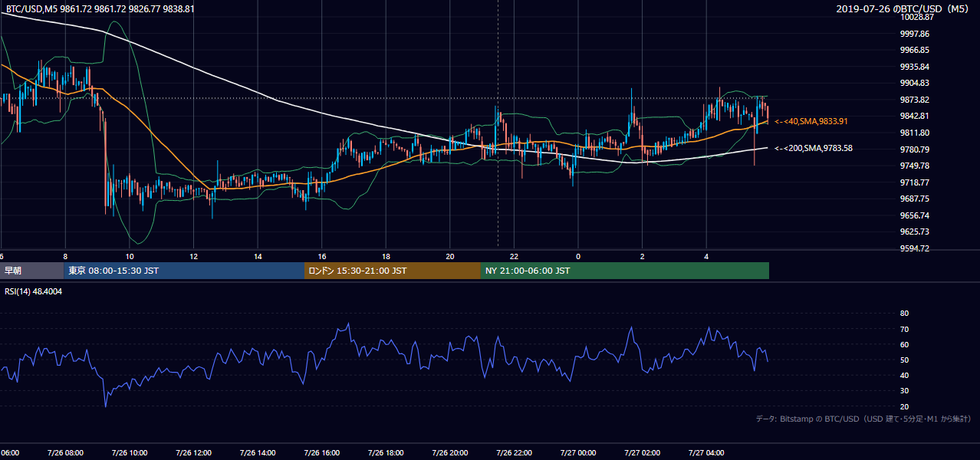980x460 pixels.
Task: Click hour label 12 under the price chart
Action: click(x=194, y=256)
